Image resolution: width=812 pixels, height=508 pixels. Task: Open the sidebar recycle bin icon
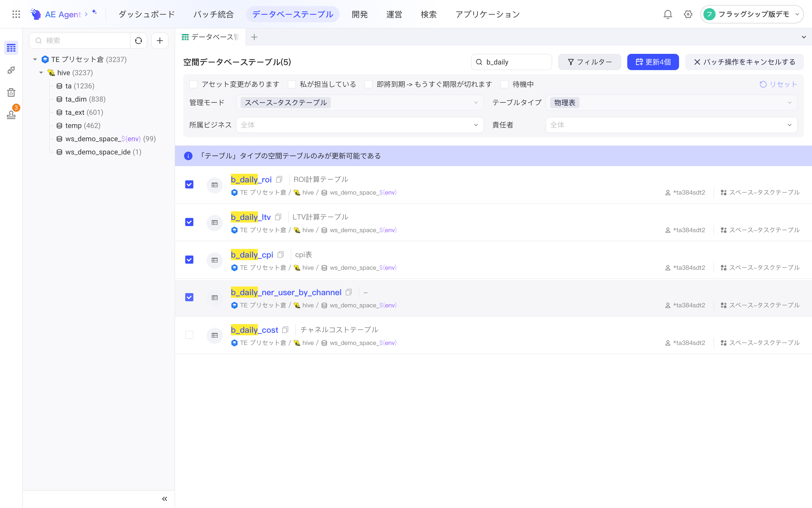11,92
